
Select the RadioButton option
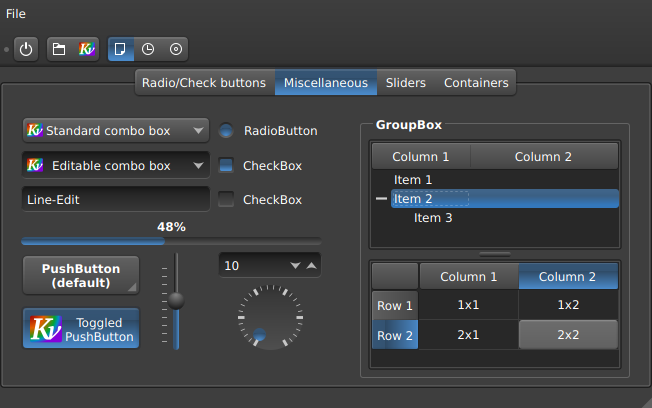[x=227, y=130]
